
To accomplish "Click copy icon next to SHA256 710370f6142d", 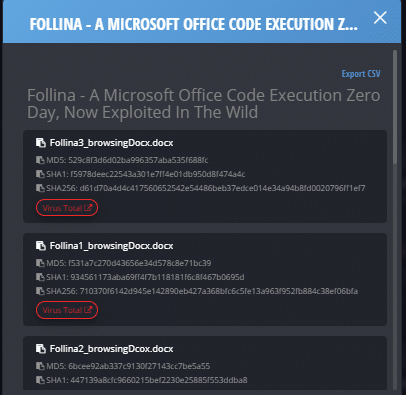I will pos(40,291).
